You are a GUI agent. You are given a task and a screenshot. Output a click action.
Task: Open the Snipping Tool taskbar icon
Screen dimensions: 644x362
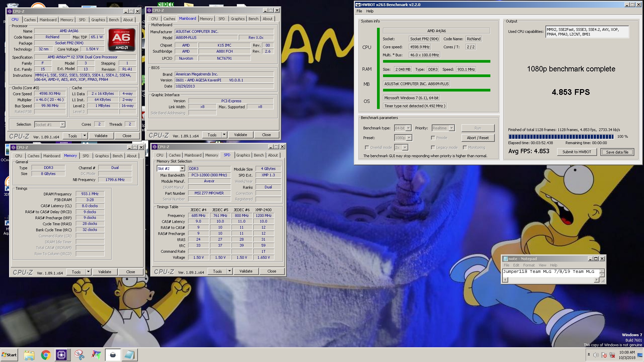point(79,355)
